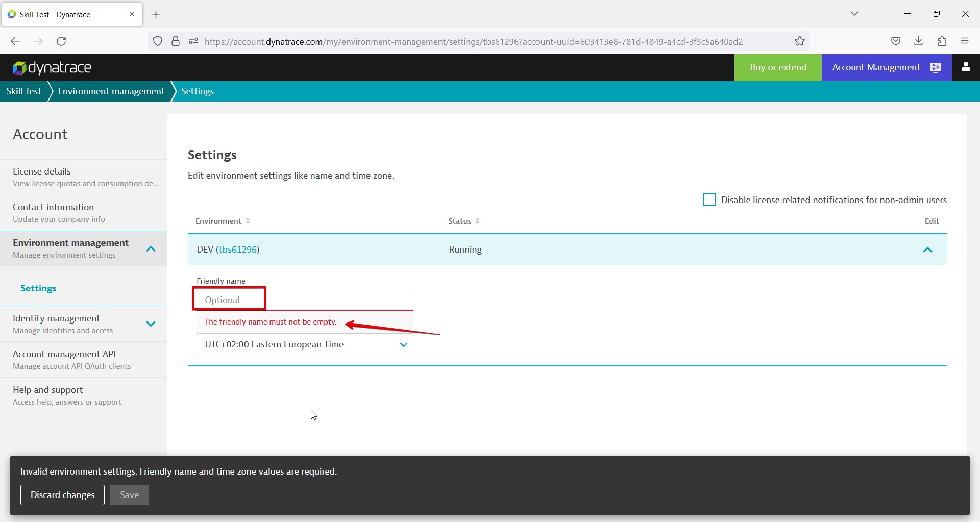Image resolution: width=980 pixels, height=522 pixels.
Task: Open Help and support in sidebar
Action: coord(84,395)
